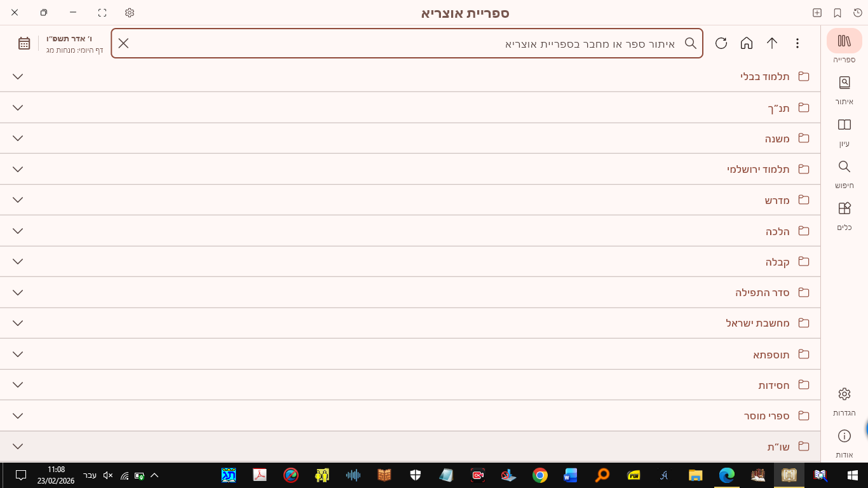This screenshot has height=488, width=868.
Task: Refresh the library using the reload icon
Action: 721,43
